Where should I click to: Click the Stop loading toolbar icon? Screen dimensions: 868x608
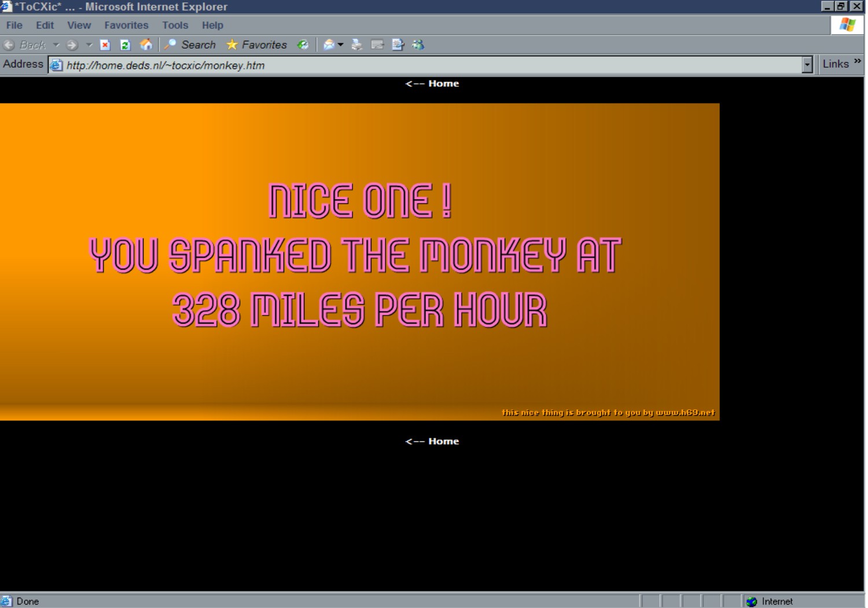point(105,45)
